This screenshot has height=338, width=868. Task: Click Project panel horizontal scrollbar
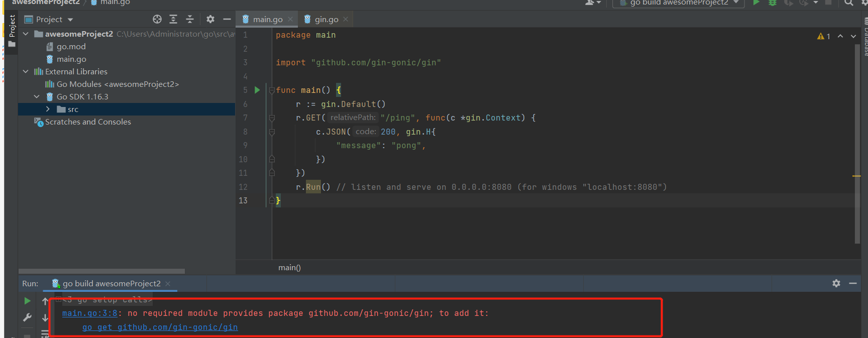coord(102,271)
